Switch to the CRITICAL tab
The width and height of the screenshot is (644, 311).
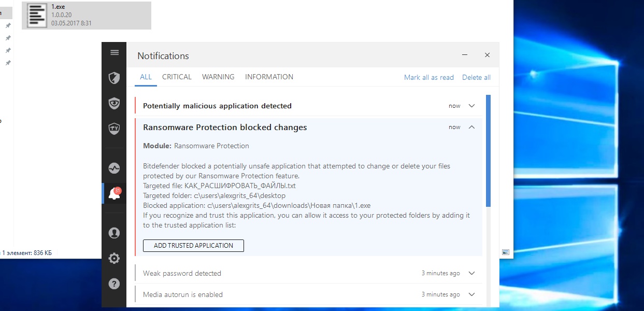pos(177,77)
